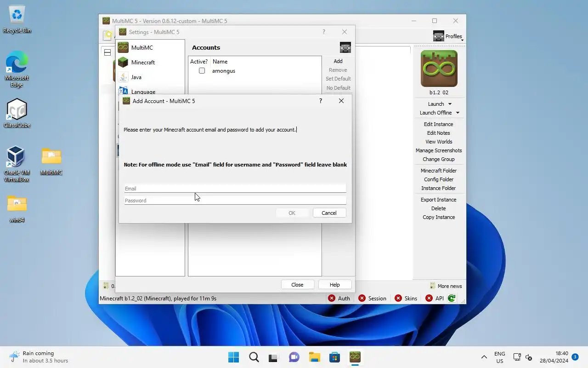
Task: Open ENG US language switcher
Action: pyautogui.click(x=499, y=357)
